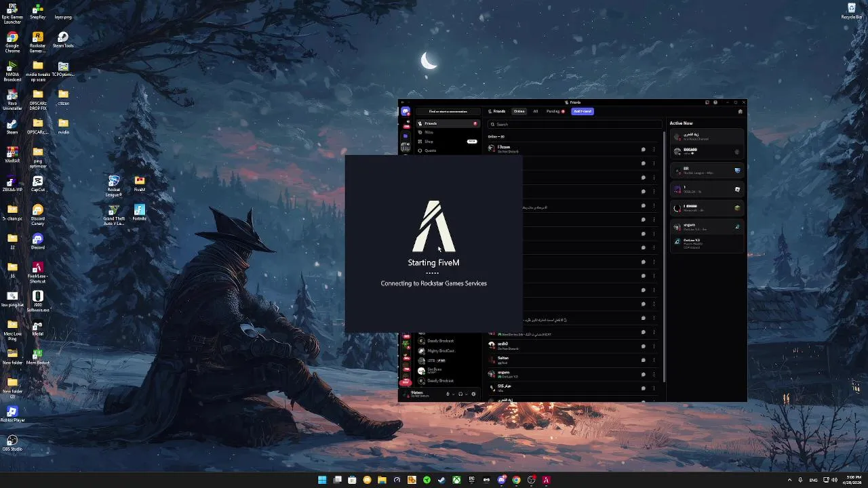This screenshot has width=868, height=488.
Task: Message I3zzam via chat bubble icon
Action: [x=644, y=149]
